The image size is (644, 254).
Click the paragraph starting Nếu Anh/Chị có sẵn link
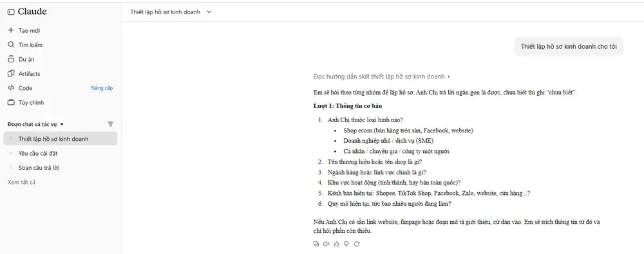457,226
